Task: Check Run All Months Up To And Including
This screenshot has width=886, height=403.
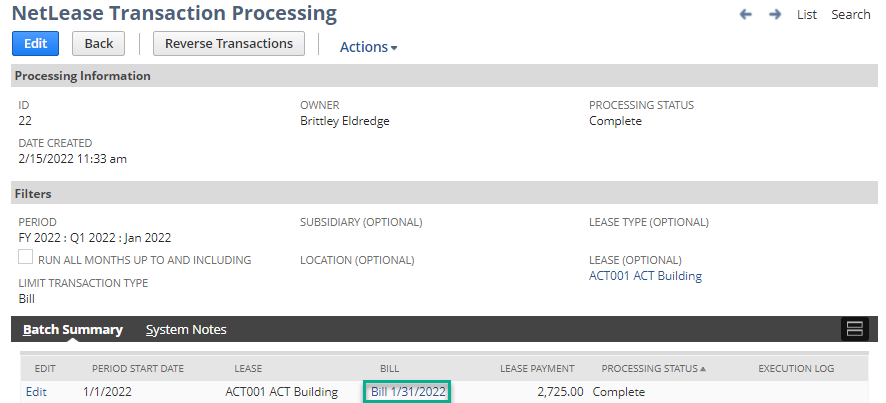Action: 25,257
